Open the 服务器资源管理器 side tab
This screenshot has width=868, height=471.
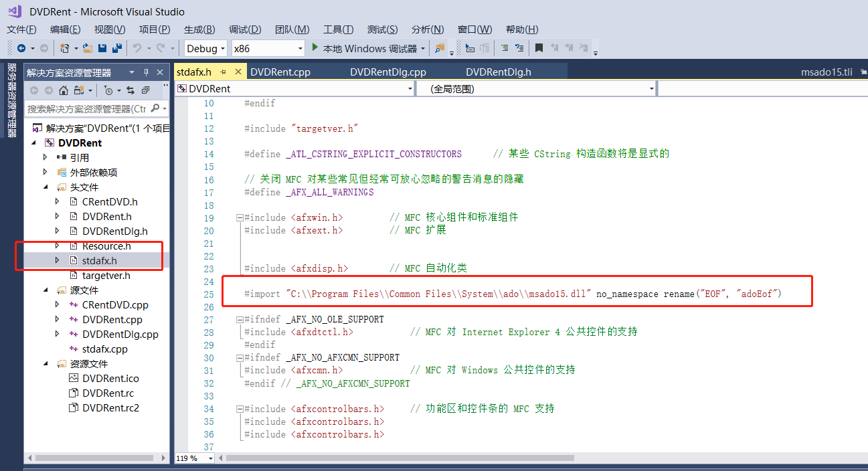11,100
